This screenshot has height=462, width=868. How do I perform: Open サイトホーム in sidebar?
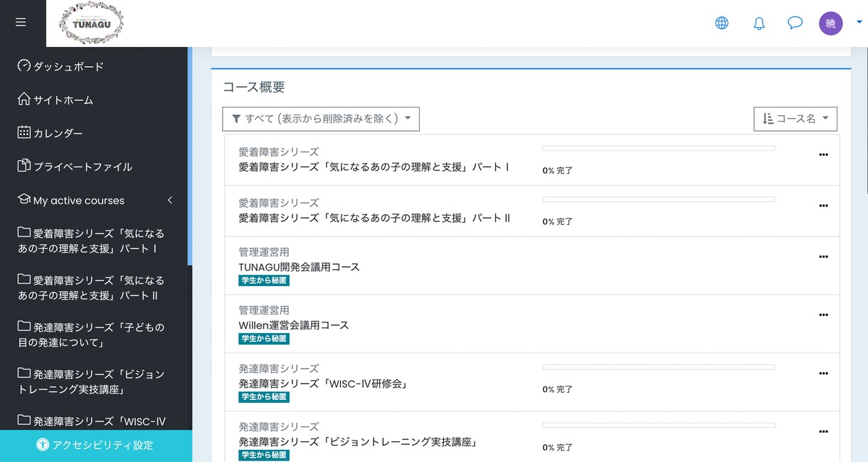click(55, 100)
